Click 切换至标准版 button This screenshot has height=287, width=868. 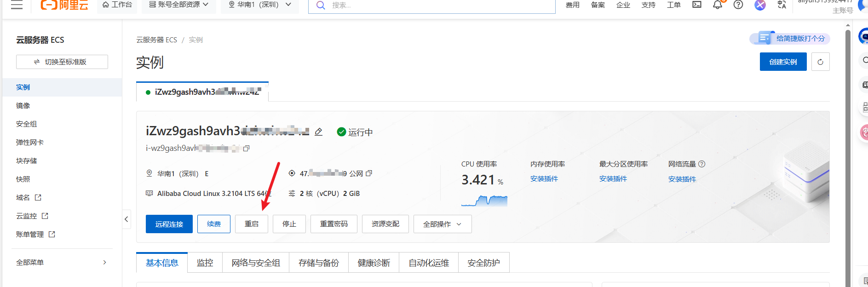coord(62,62)
